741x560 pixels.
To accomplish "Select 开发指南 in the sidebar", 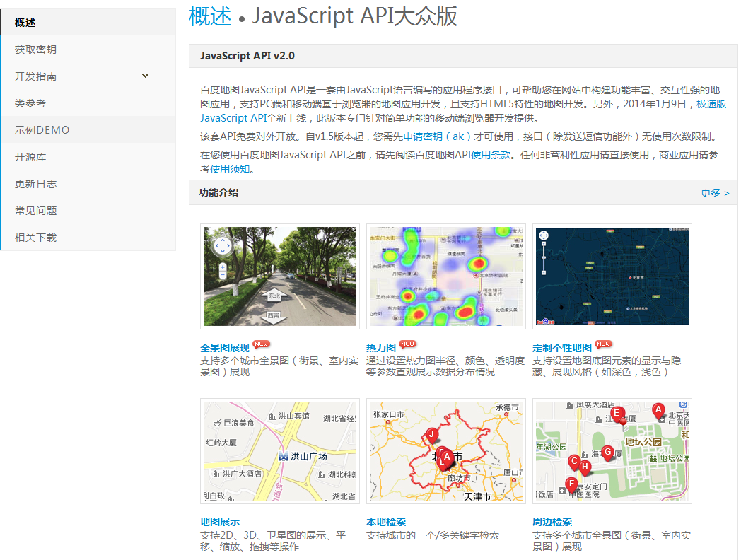I will pyautogui.click(x=88, y=76).
